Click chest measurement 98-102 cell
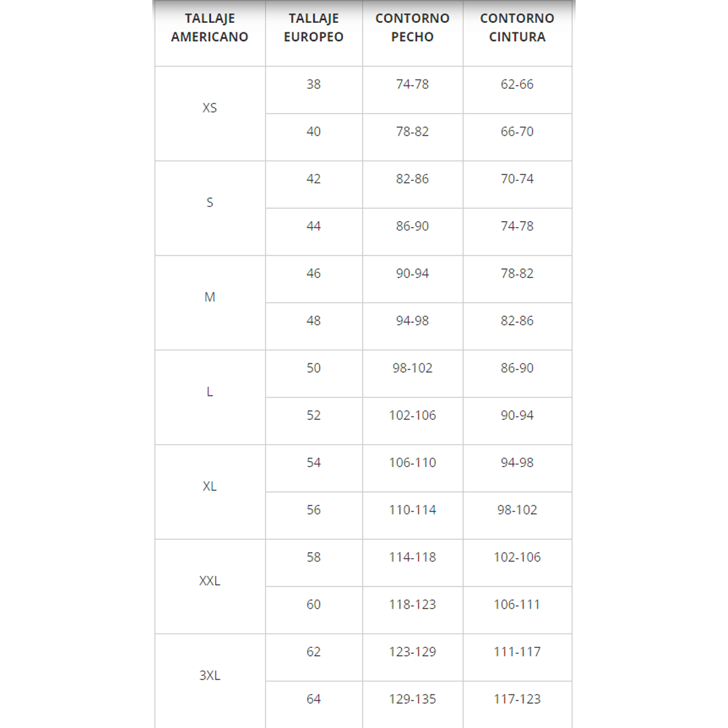The width and height of the screenshot is (728, 728). tap(413, 368)
